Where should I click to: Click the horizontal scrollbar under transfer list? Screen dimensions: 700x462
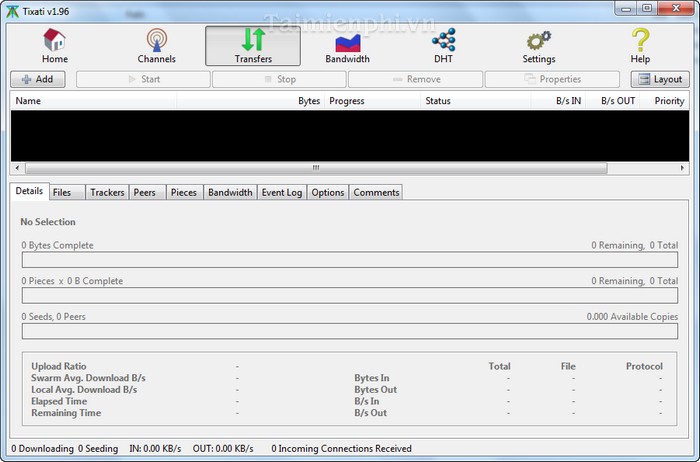tap(315, 168)
